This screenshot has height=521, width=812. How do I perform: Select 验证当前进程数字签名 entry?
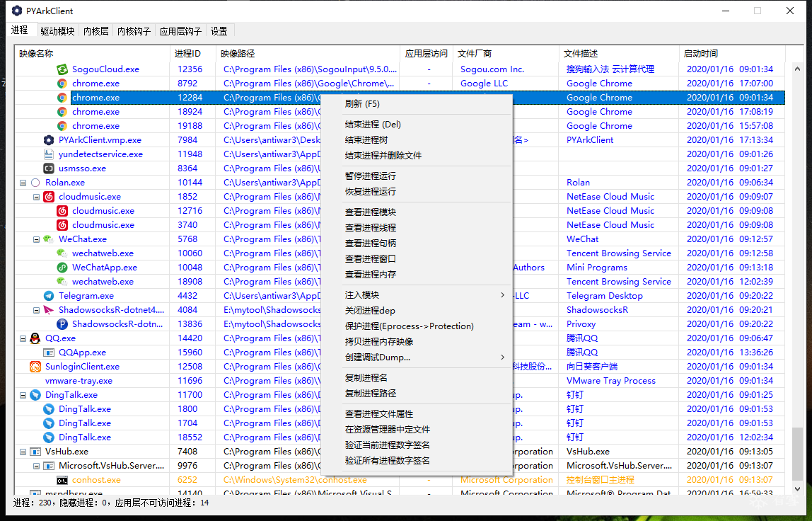click(417, 445)
